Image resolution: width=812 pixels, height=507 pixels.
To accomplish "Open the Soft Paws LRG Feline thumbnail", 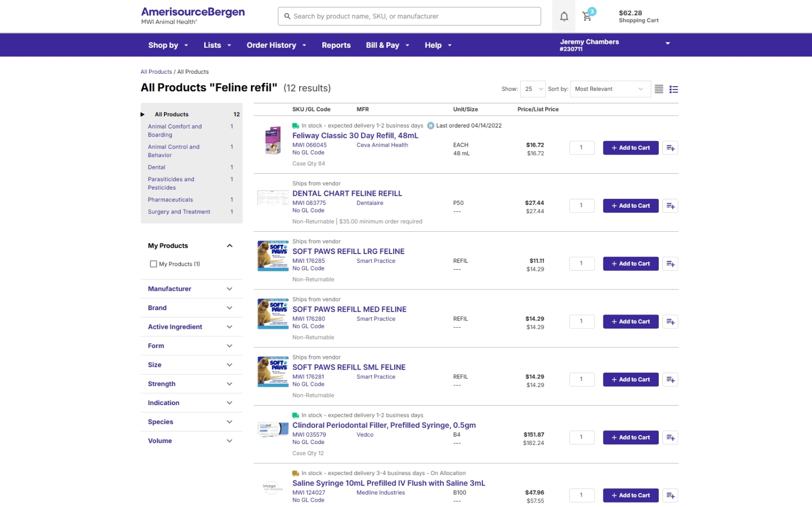I will (x=273, y=256).
